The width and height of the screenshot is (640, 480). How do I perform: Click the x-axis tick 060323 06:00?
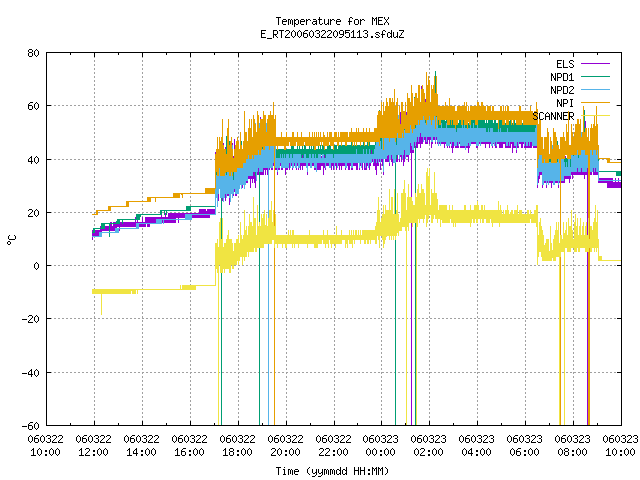(x=524, y=445)
